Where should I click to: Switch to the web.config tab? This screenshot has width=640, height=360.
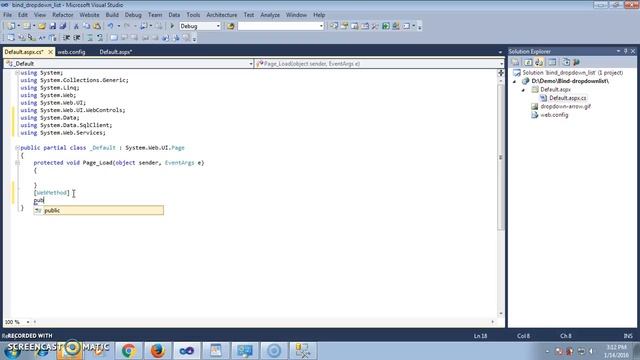coord(71,52)
